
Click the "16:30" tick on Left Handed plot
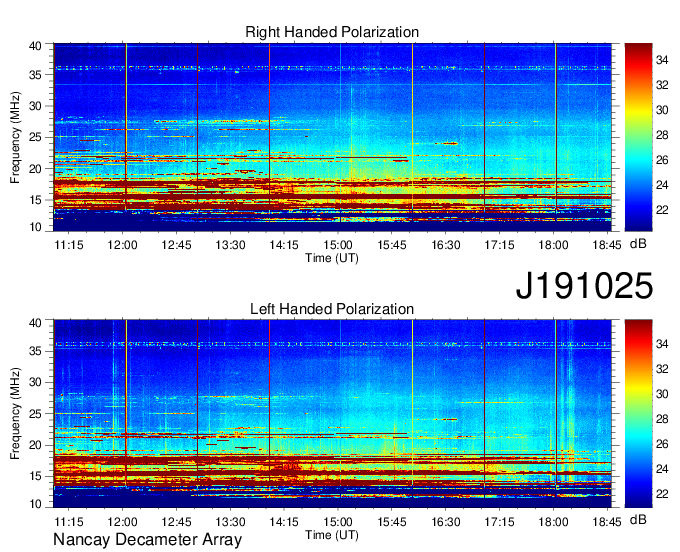pyautogui.click(x=445, y=521)
